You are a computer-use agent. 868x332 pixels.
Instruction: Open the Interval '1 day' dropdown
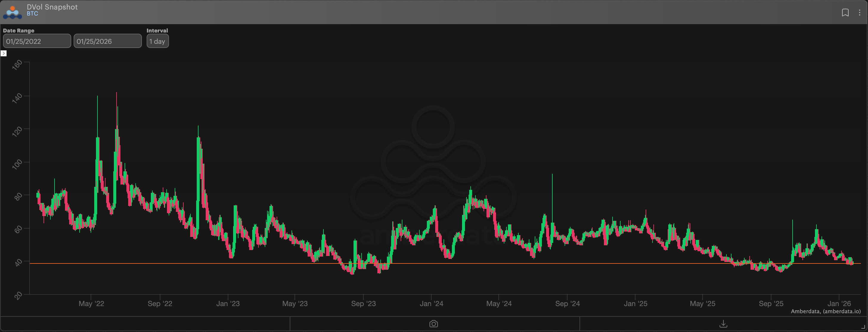(157, 41)
